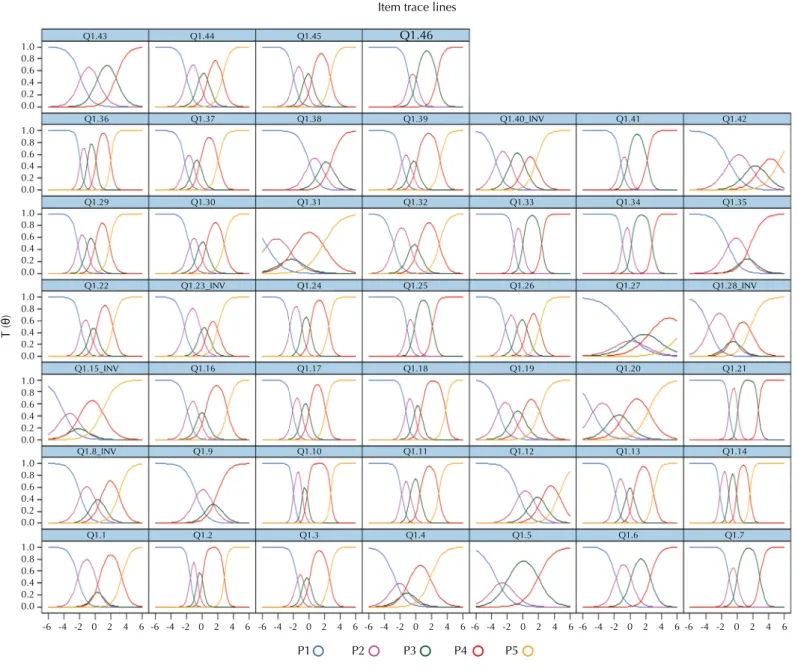This screenshot has width=798, height=671.
Task: Click inside the Q1.27 trace plot
Action: click(x=630, y=326)
